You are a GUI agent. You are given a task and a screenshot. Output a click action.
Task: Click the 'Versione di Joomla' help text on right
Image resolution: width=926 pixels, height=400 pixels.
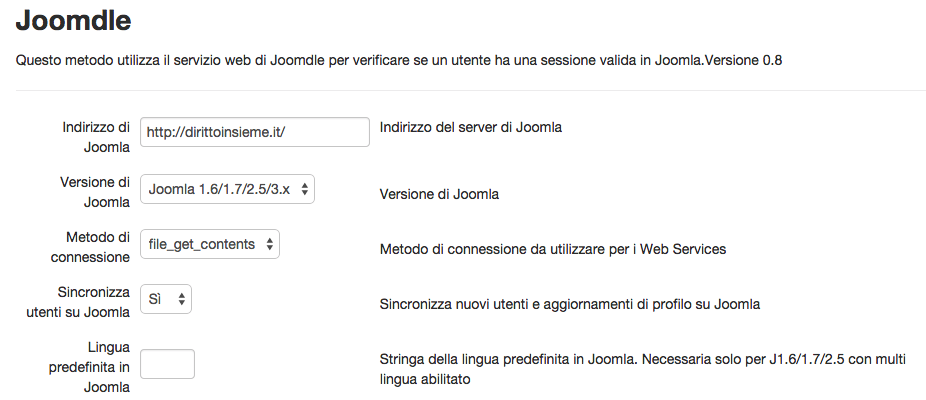point(439,194)
